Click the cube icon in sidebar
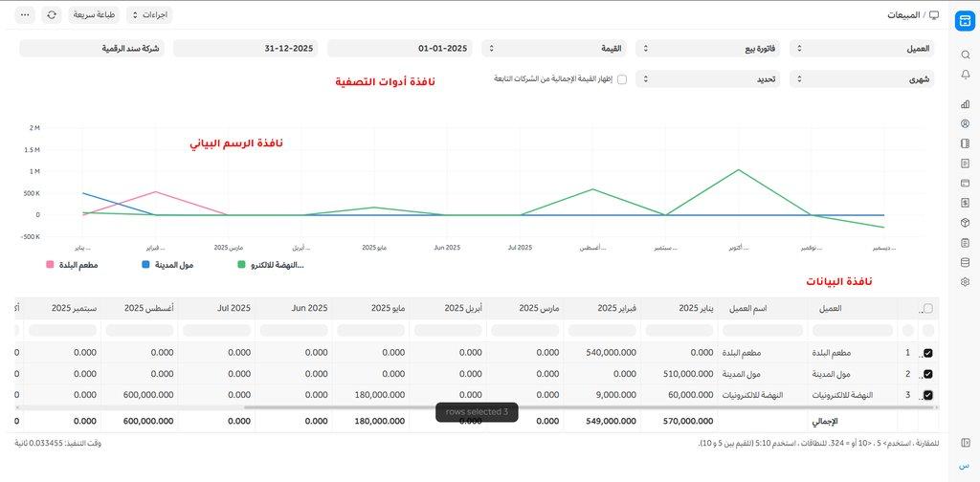Viewport: 980px width, 482px height. tap(965, 222)
